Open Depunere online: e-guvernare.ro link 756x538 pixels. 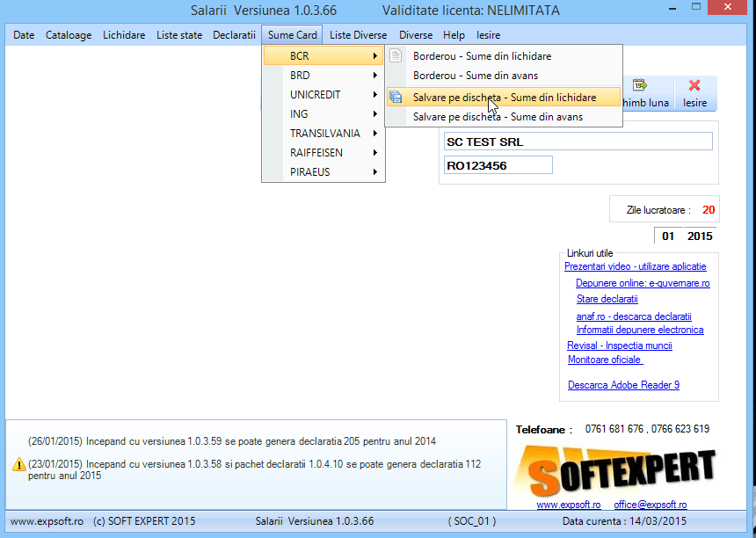tap(643, 283)
